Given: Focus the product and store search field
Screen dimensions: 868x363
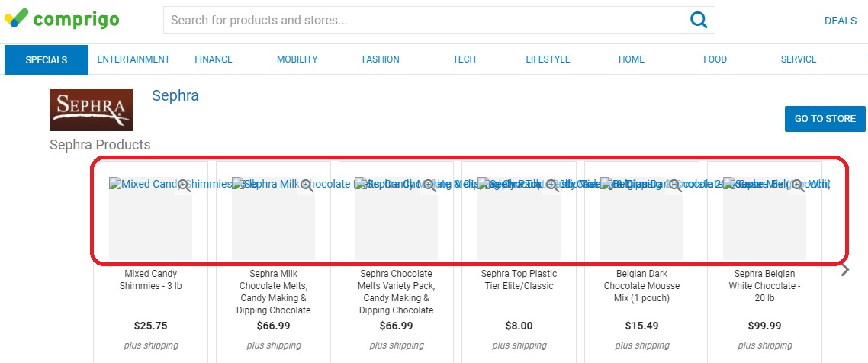Looking at the screenshot, I should 426,21.
